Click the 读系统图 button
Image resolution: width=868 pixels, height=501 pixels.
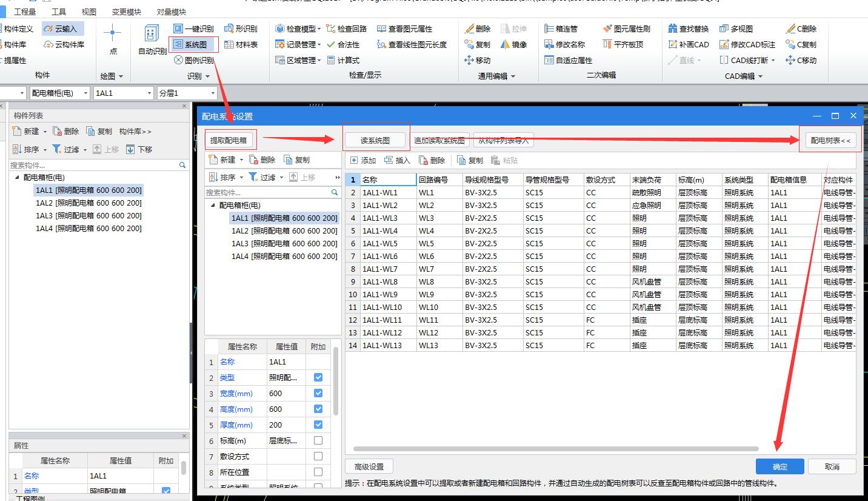[375, 140]
